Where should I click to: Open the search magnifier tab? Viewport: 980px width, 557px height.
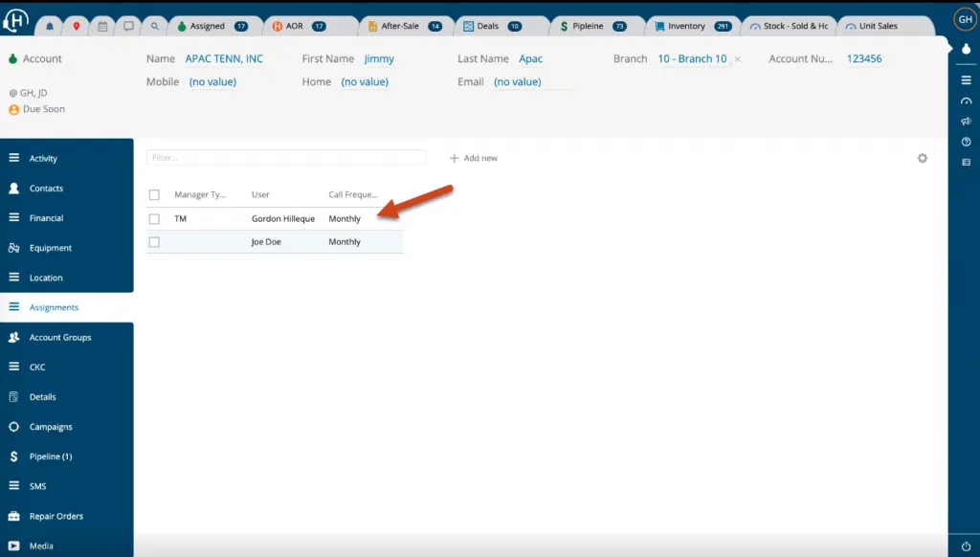point(154,26)
